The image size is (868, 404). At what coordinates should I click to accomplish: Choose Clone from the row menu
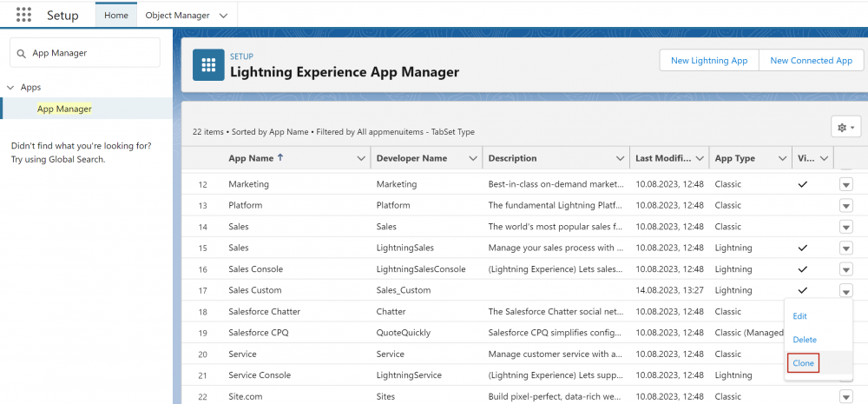coord(803,363)
